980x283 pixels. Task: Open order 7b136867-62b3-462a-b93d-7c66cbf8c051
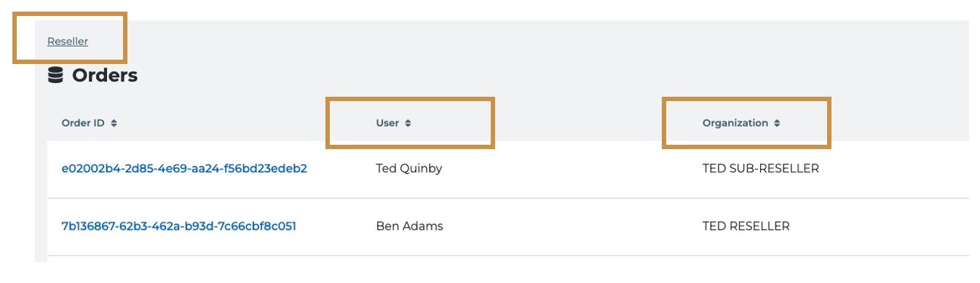click(x=178, y=226)
